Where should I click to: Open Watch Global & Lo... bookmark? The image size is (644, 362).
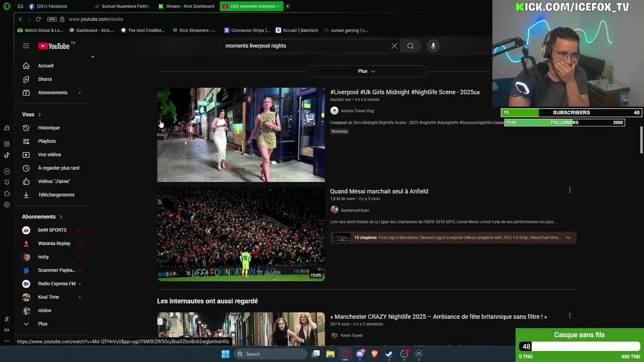point(40,30)
